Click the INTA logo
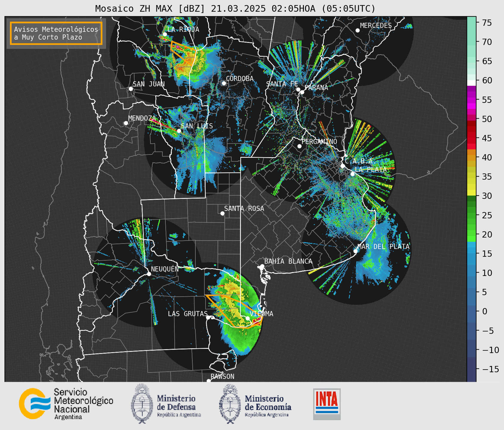Image resolution: width=504 pixels, height=430 pixels. pos(327,404)
